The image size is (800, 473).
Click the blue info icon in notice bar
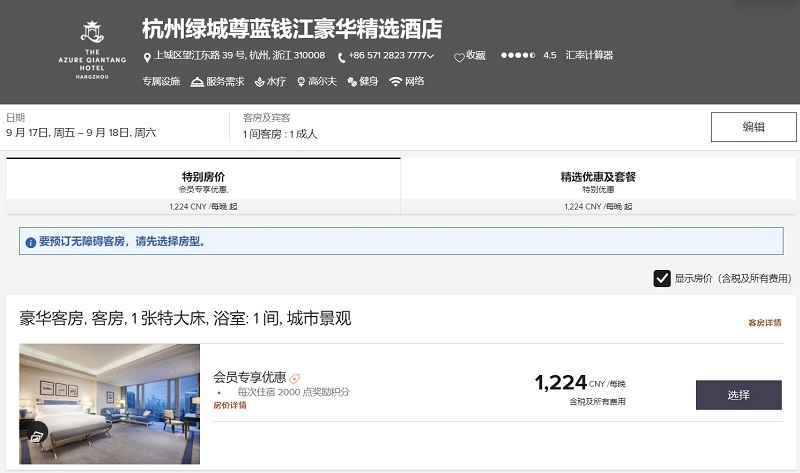pyautogui.click(x=31, y=242)
